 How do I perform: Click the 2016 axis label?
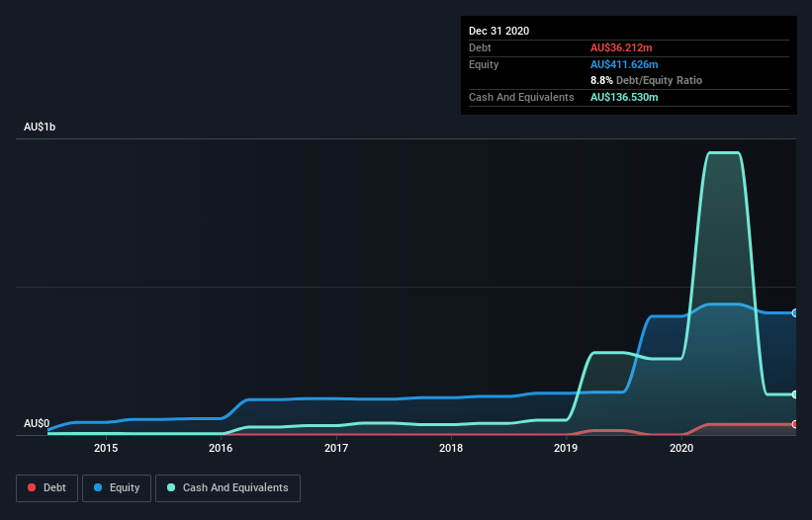click(x=221, y=448)
